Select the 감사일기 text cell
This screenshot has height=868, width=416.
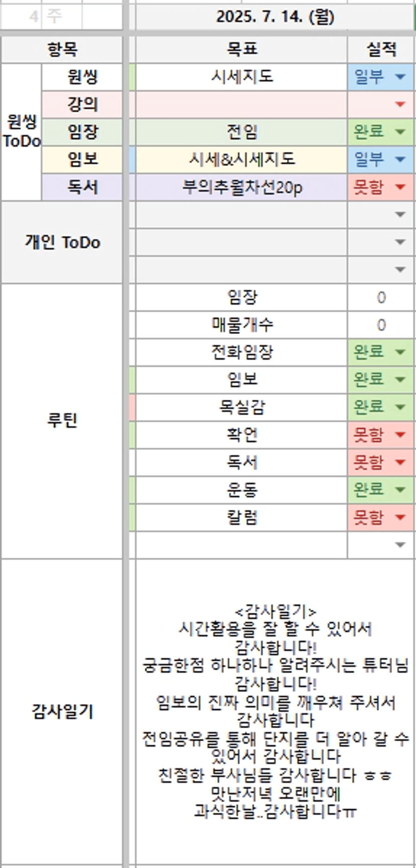coord(275,711)
